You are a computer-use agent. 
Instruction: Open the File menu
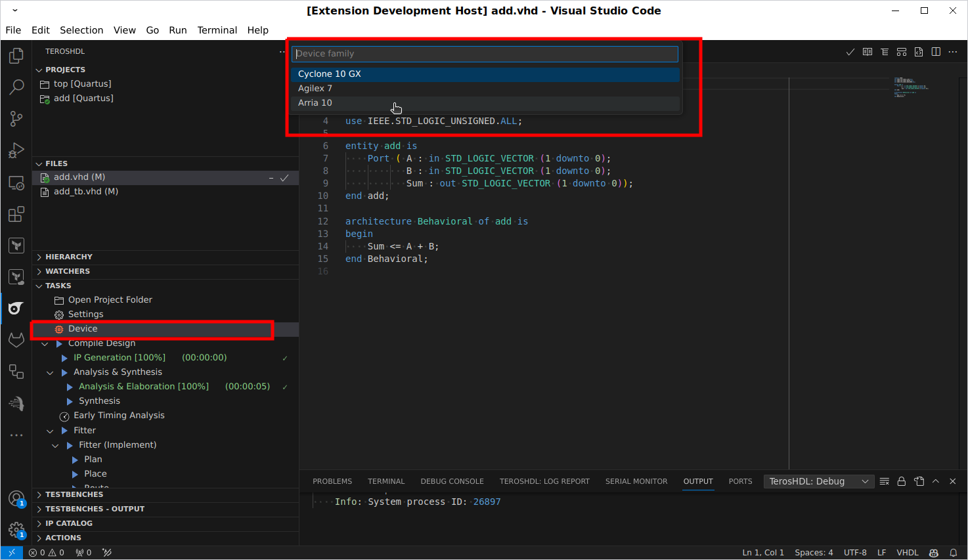point(13,30)
